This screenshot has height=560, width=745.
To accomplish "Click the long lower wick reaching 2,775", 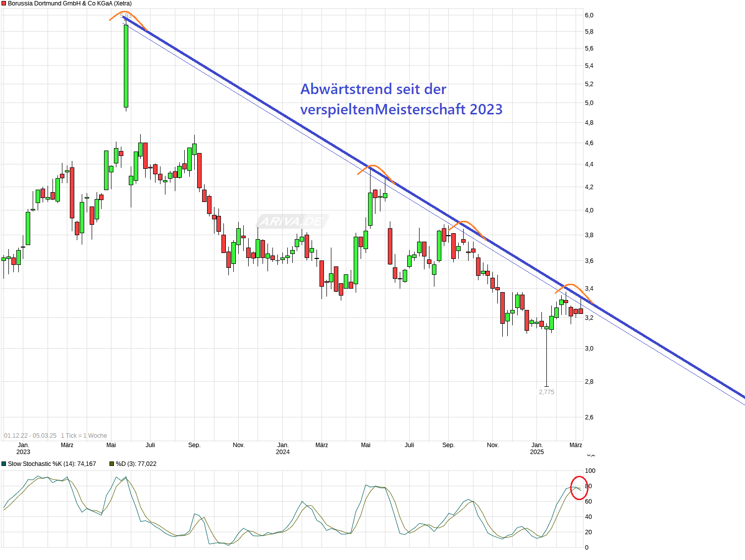I will 547,357.
